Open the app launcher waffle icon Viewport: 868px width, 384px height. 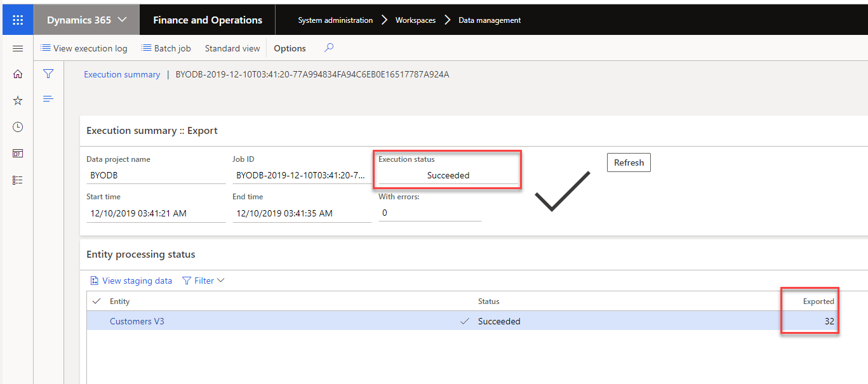18,20
